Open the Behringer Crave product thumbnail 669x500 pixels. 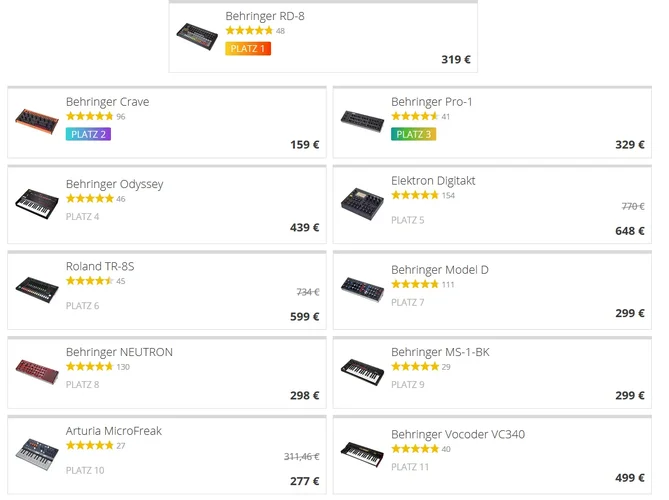[x=37, y=122]
